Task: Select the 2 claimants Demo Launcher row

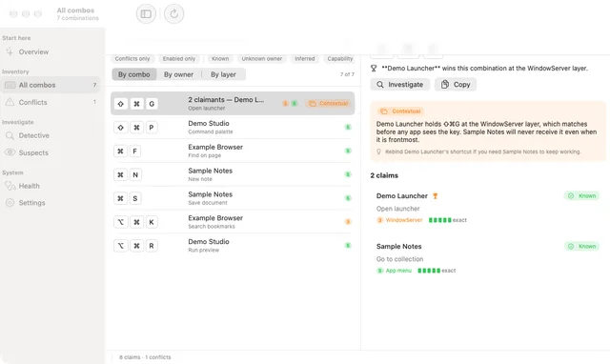Action: (233, 104)
